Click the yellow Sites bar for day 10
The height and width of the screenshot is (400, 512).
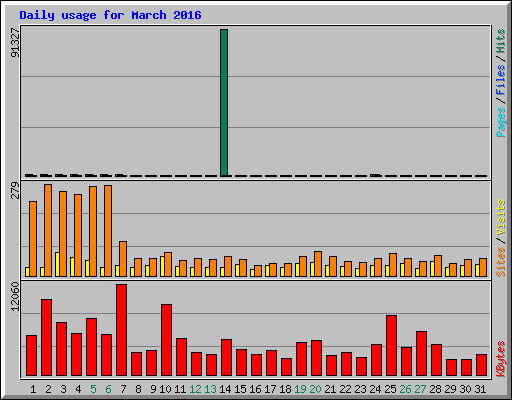[162, 266]
